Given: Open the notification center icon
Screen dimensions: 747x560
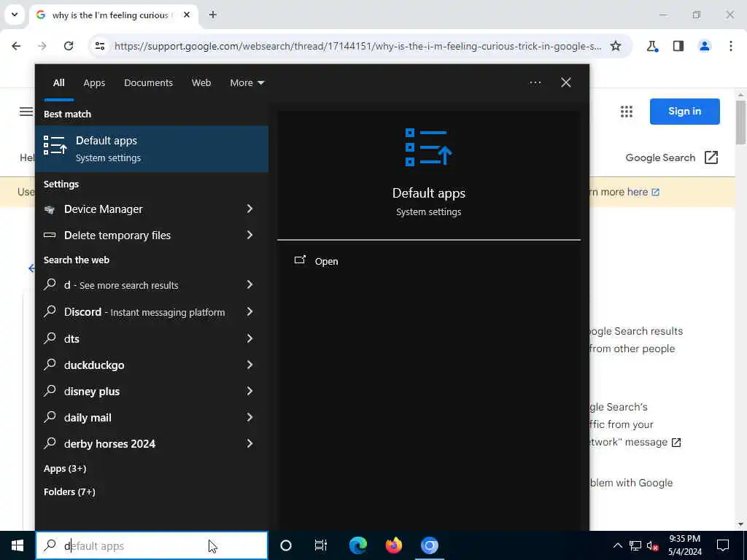Looking at the screenshot, I should click(x=723, y=545).
